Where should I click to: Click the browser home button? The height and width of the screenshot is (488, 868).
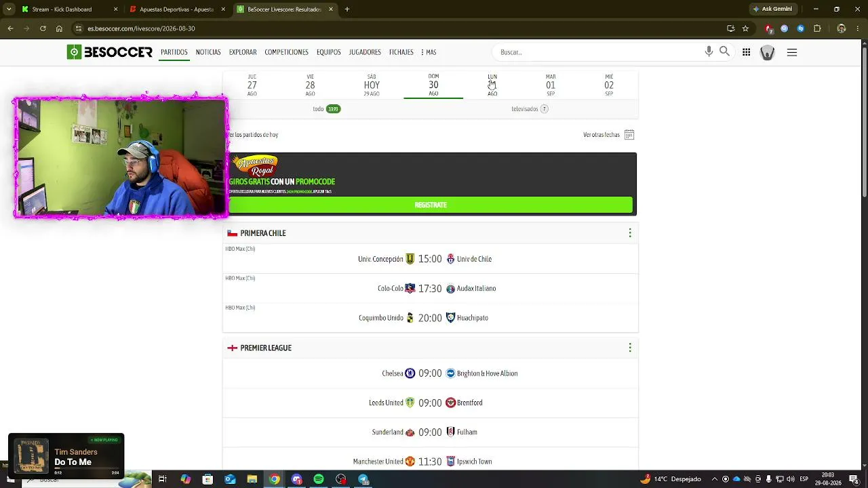[x=59, y=28]
